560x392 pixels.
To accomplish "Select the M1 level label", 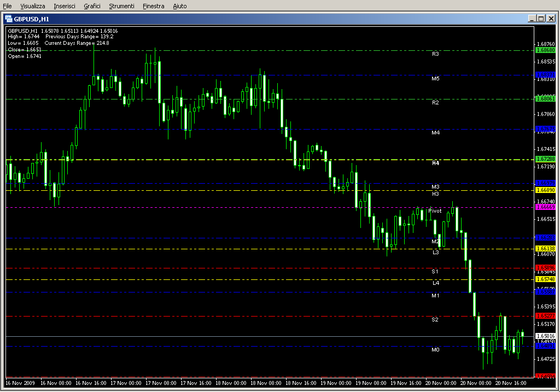I will (435, 295).
